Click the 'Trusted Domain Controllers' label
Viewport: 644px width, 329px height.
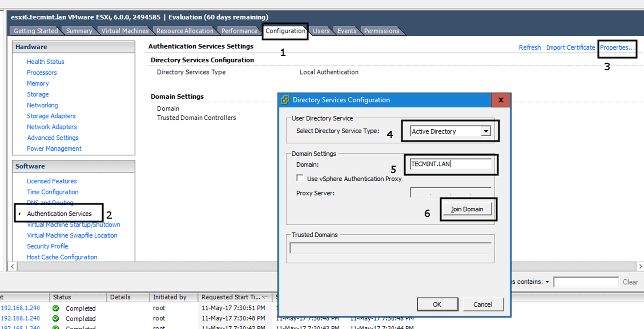pos(197,118)
